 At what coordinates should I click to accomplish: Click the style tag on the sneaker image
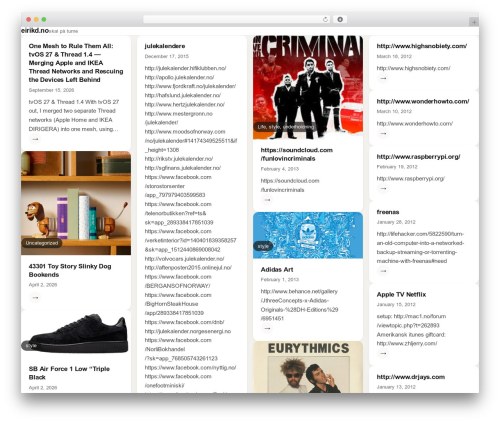[31, 346]
